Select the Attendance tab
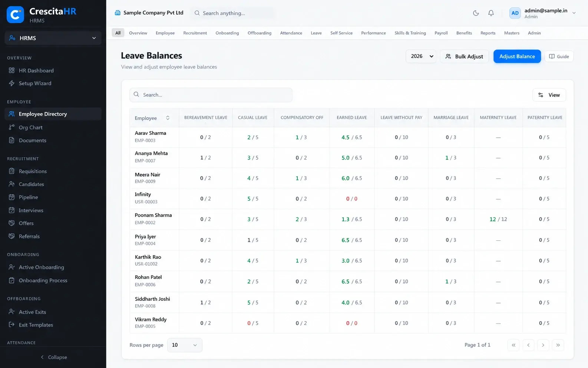 tap(291, 33)
